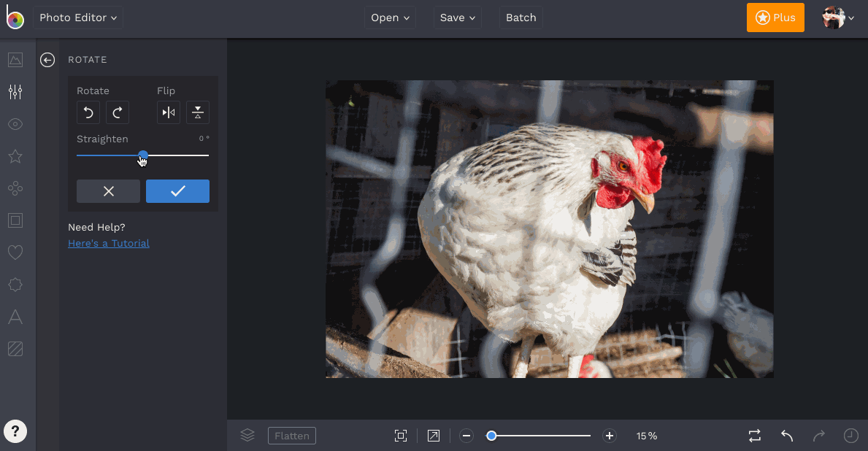Zoom out with the minus button
Screen dimensions: 868x451
click(466, 436)
